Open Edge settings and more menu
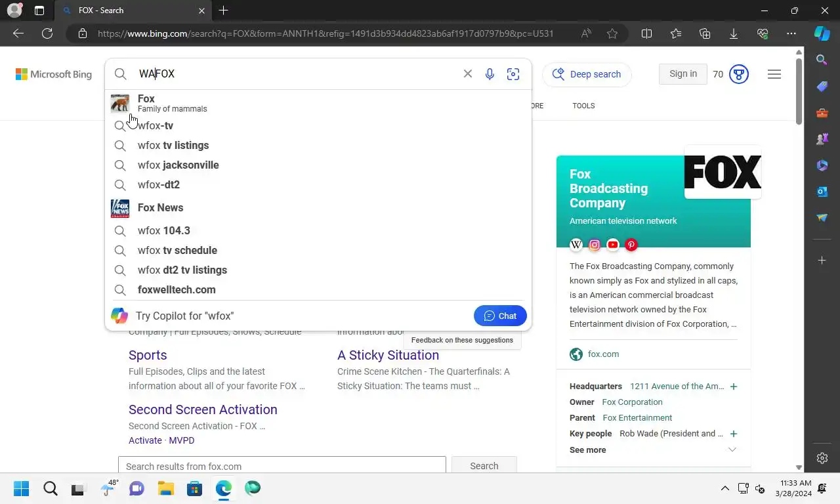This screenshot has width=840, height=504. coord(791,33)
